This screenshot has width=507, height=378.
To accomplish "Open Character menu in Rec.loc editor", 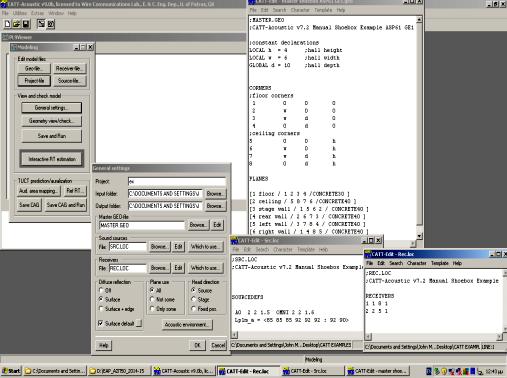I will click(417, 263).
